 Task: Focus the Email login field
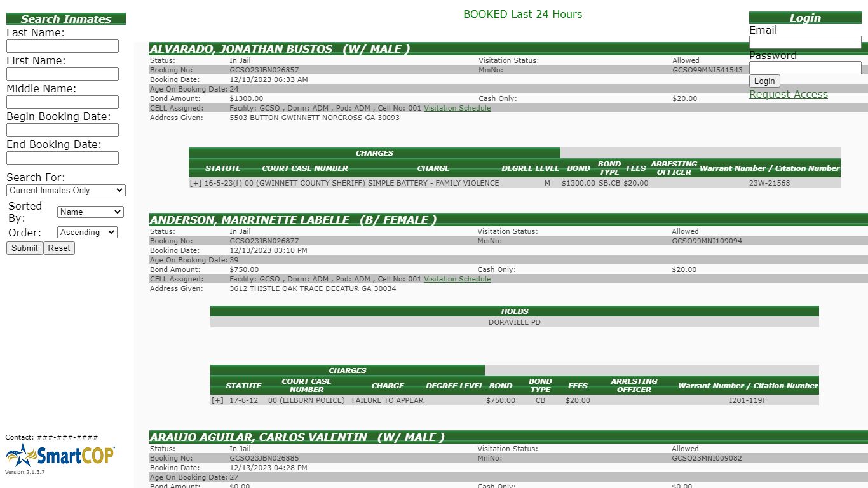[x=805, y=42]
